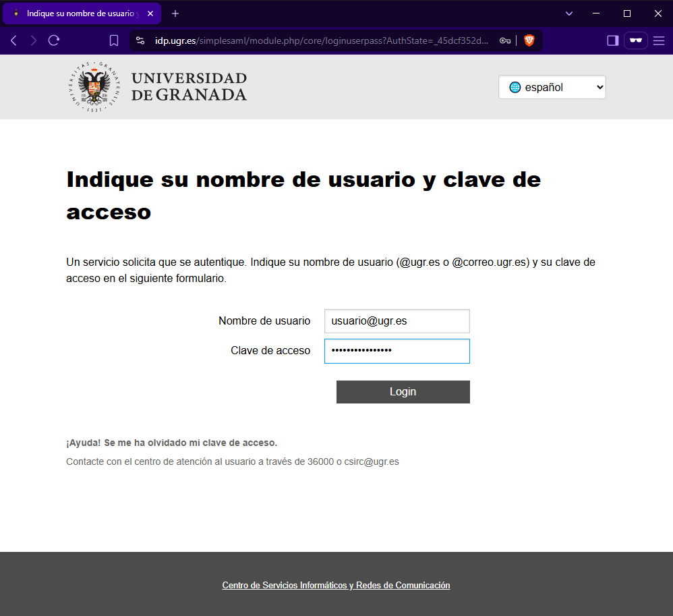This screenshot has width=673, height=616.
Task: Click the Universidad de Granada crest logo
Action: tap(94, 87)
